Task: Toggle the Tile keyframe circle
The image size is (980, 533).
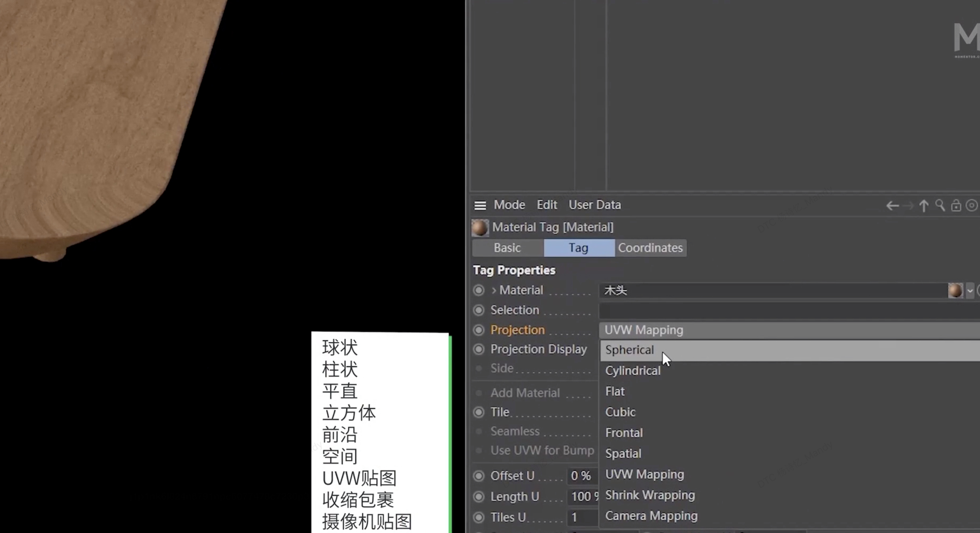Action: 479,412
